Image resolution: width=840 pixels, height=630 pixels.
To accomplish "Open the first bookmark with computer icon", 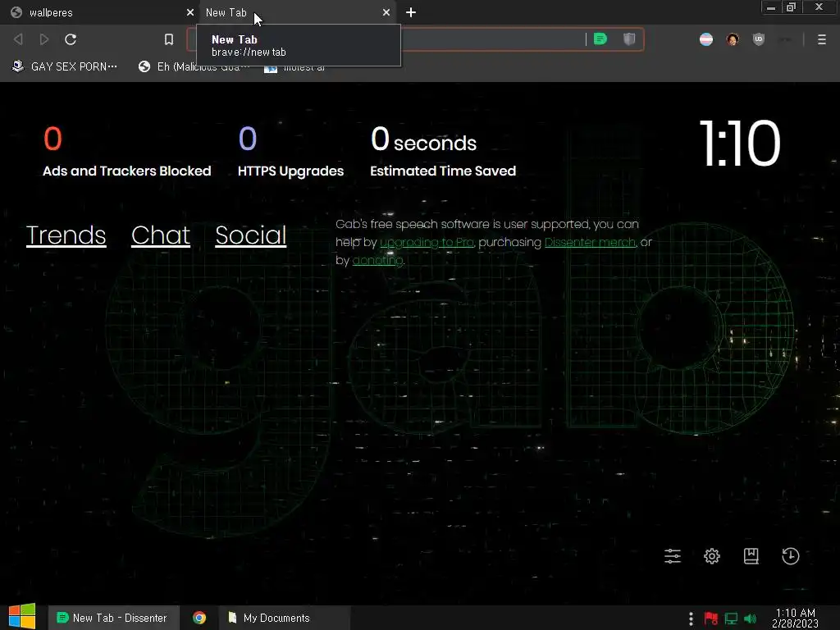I will pos(65,66).
